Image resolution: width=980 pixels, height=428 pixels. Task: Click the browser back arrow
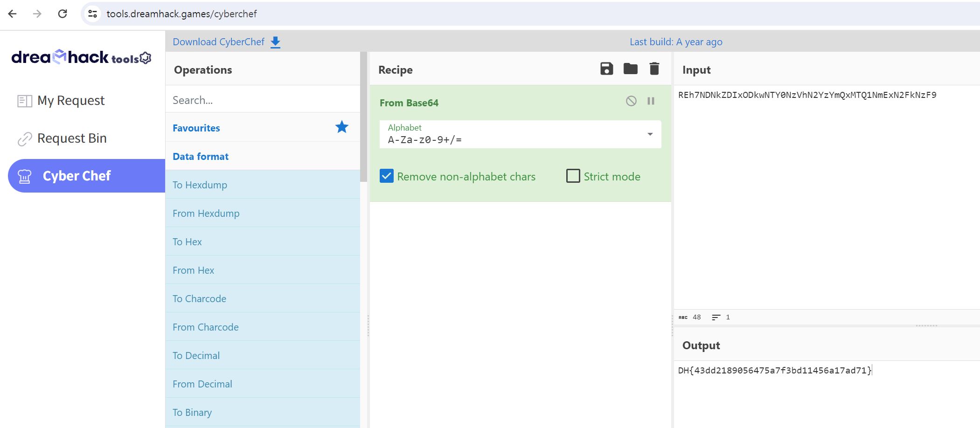(x=13, y=14)
